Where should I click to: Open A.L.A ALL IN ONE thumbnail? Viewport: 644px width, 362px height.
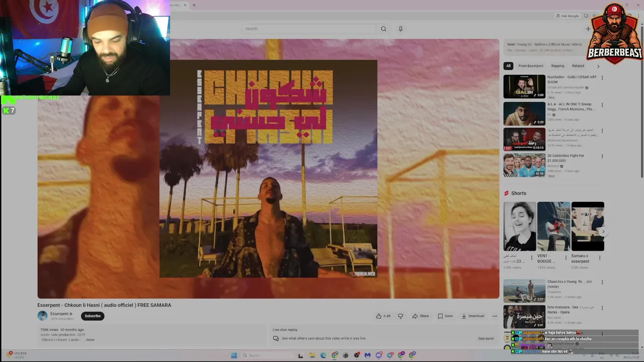[524, 114]
